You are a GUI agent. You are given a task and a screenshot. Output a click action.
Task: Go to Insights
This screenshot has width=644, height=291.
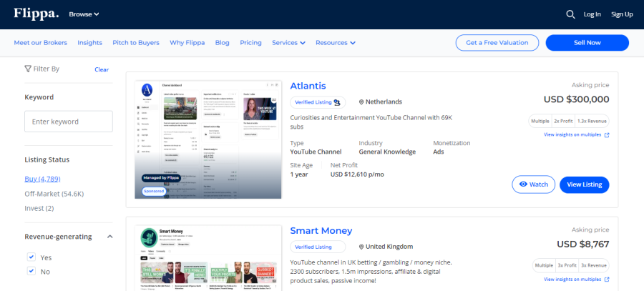coord(89,43)
